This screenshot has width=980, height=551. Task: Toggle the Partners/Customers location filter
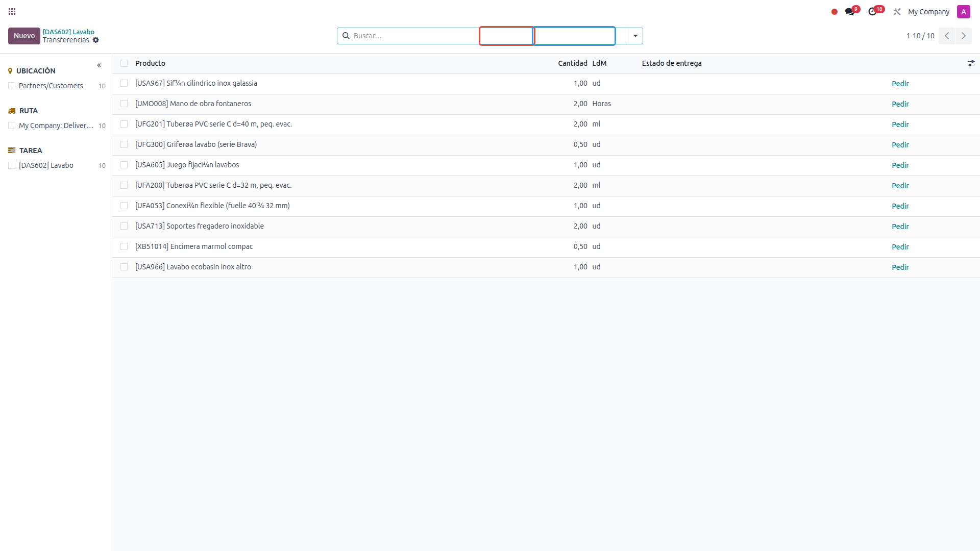click(x=12, y=86)
